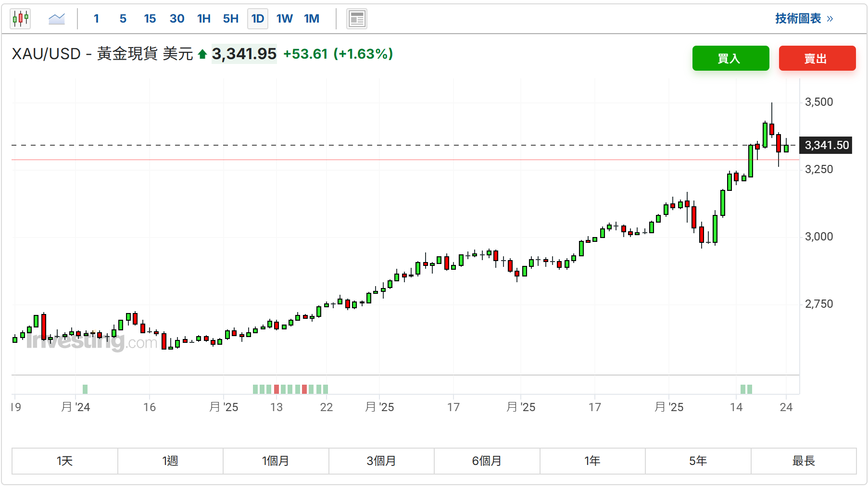Screen dimensions: 868x489
Task: Select the 1M interval
Action: click(312, 19)
